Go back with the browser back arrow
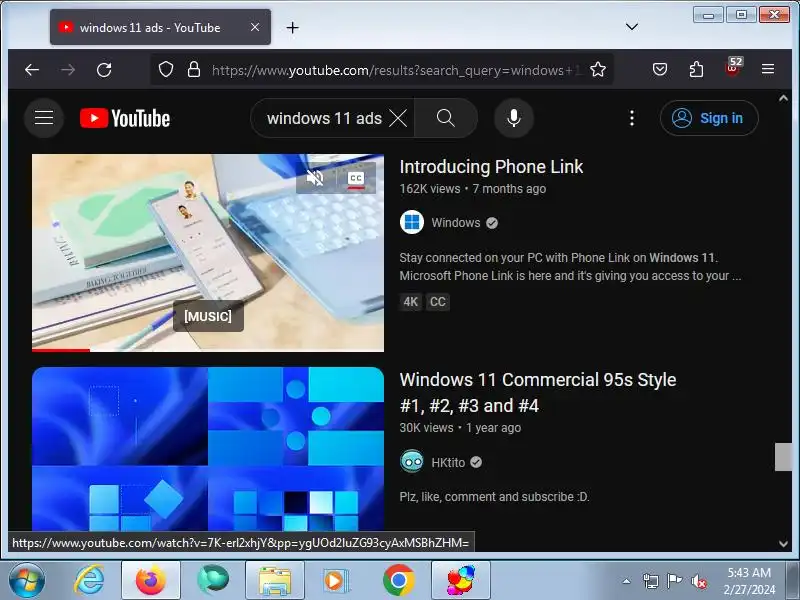 point(32,70)
